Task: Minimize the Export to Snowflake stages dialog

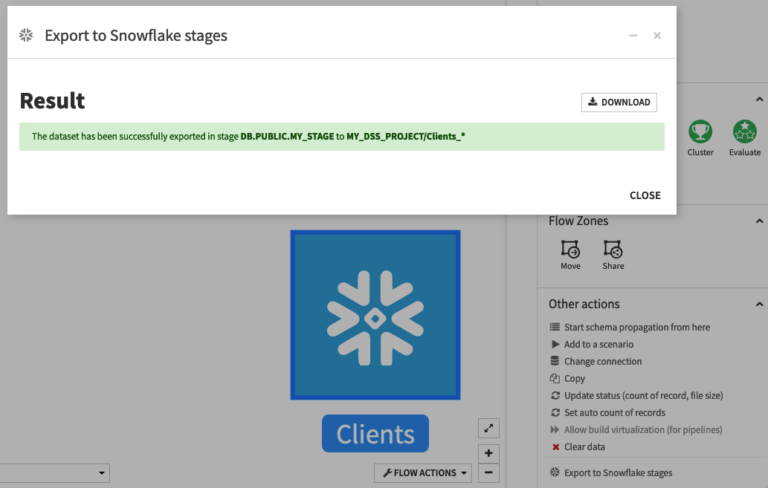Action: tap(633, 36)
